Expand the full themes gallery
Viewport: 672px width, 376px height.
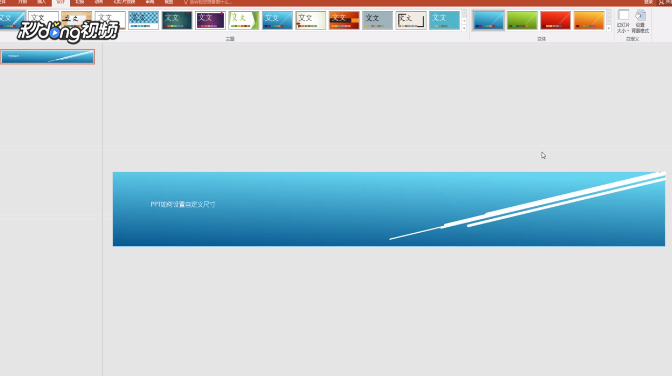(x=464, y=28)
